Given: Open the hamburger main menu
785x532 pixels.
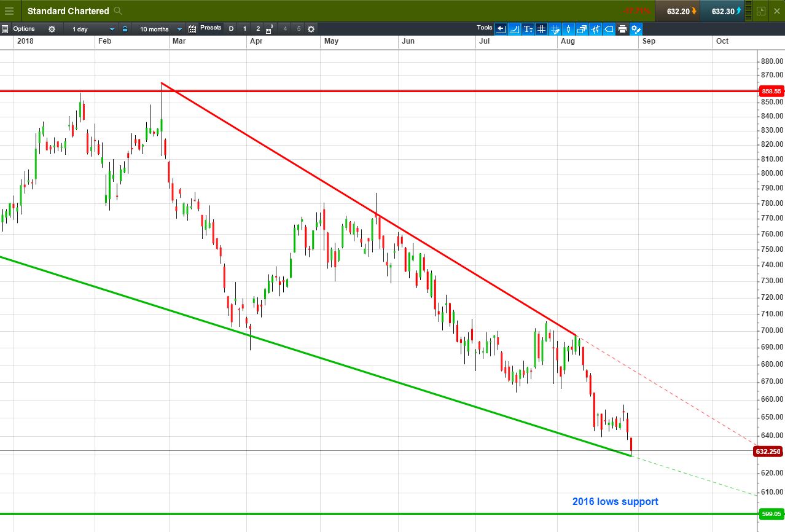Looking at the screenshot, I should (x=9, y=11).
